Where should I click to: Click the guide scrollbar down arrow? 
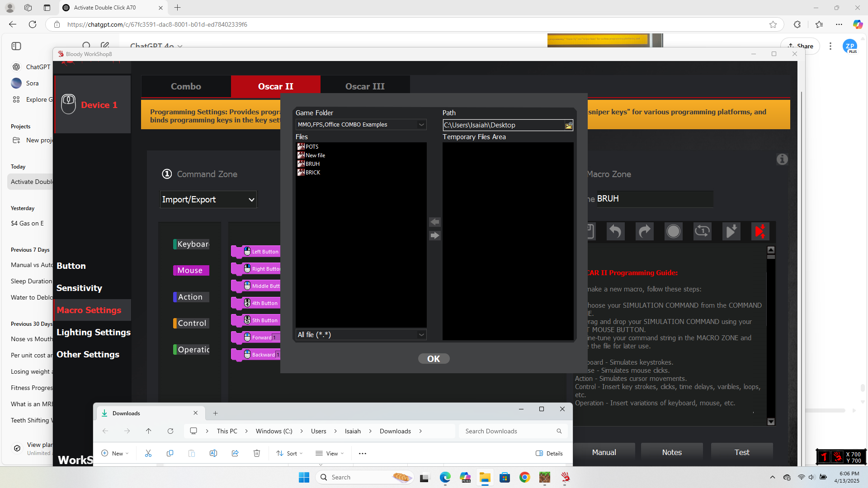coord(771,422)
